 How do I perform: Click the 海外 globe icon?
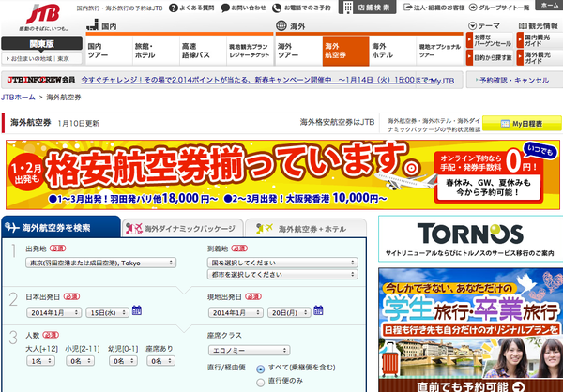point(281,25)
